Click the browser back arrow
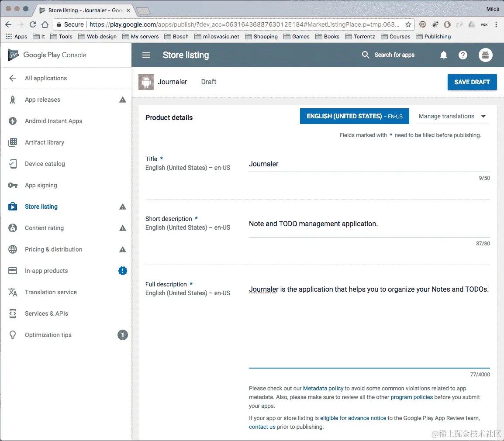The height and width of the screenshot is (441, 504). point(8,24)
